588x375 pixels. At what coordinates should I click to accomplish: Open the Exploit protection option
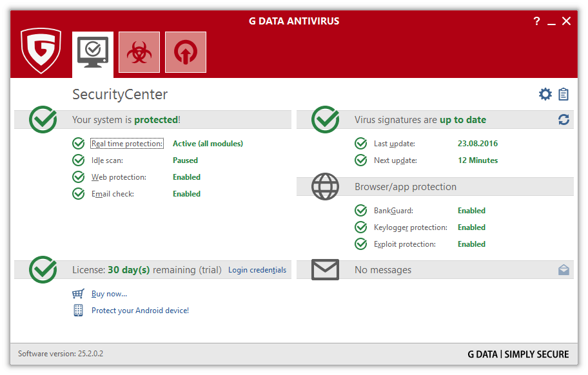point(405,244)
